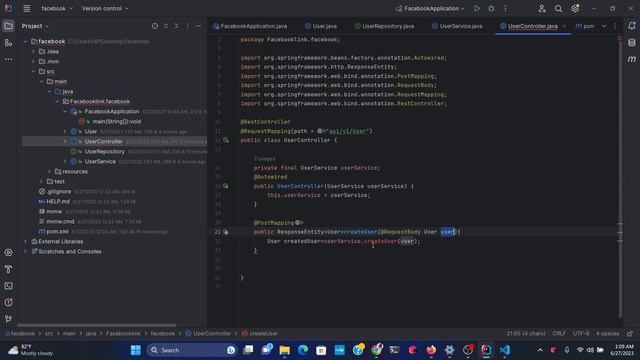Screen dimensions: 640x360
Task: Click the 2 usages hint
Action: [264, 158]
